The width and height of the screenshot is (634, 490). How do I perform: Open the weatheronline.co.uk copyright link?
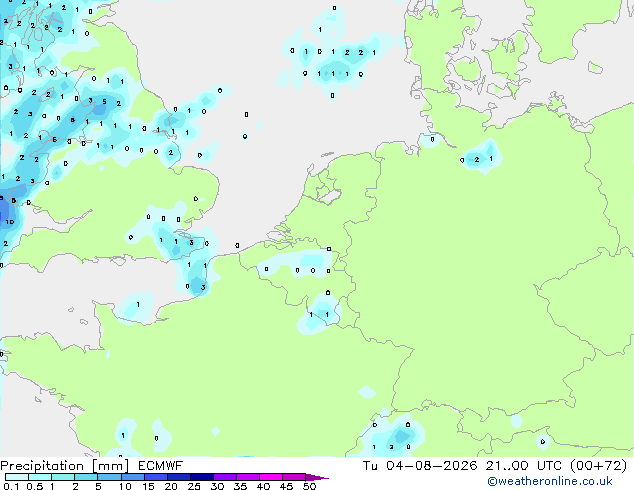coord(550,481)
